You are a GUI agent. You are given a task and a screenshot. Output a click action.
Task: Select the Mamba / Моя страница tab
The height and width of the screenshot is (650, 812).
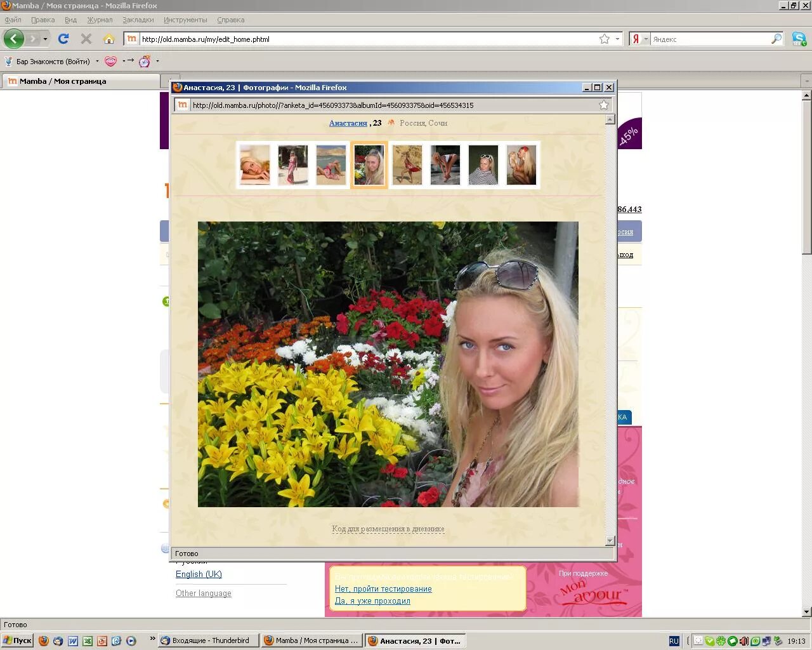click(x=81, y=81)
